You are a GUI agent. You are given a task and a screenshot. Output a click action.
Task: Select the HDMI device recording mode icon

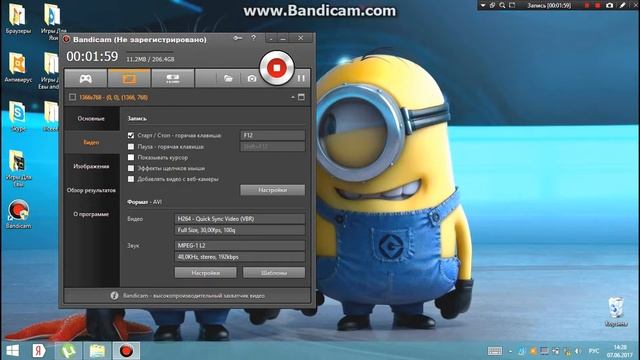click(173, 78)
